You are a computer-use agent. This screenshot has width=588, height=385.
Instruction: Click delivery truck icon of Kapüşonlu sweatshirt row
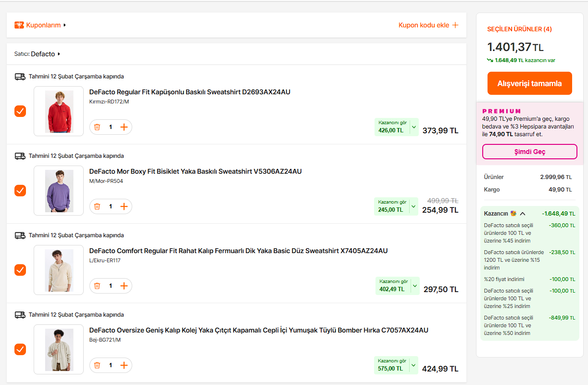coord(20,77)
